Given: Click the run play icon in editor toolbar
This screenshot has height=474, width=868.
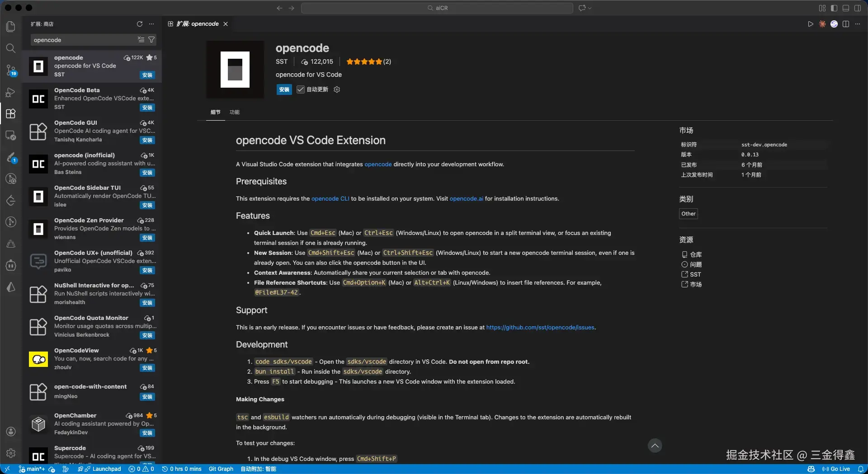Looking at the screenshot, I should (811, 24).
